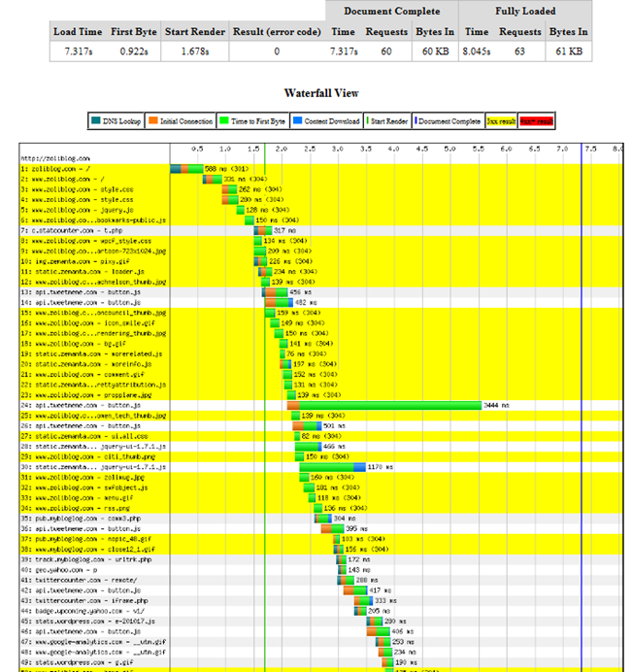Select the Document Complete legend entry
The image size is (632, 672).
pos(448,121)
